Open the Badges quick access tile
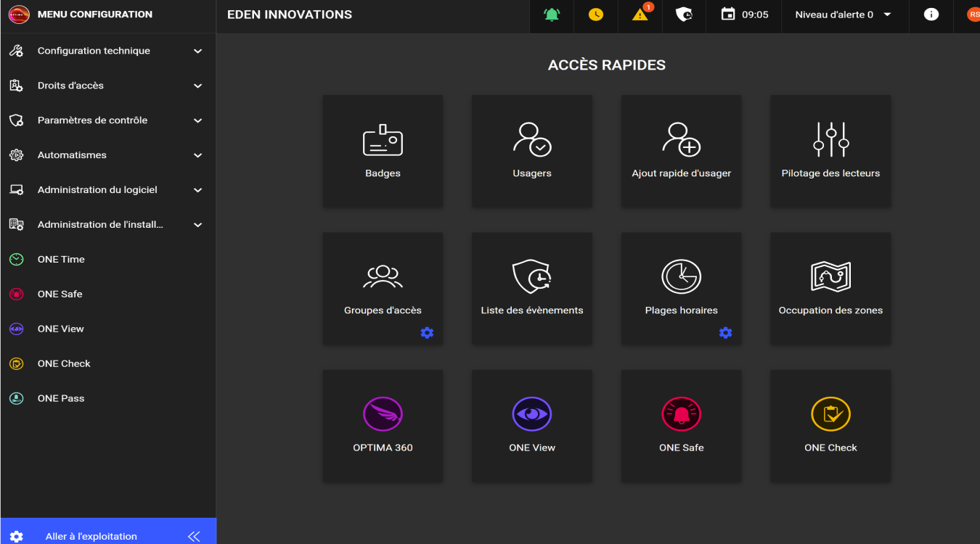 tap(383, 151)
